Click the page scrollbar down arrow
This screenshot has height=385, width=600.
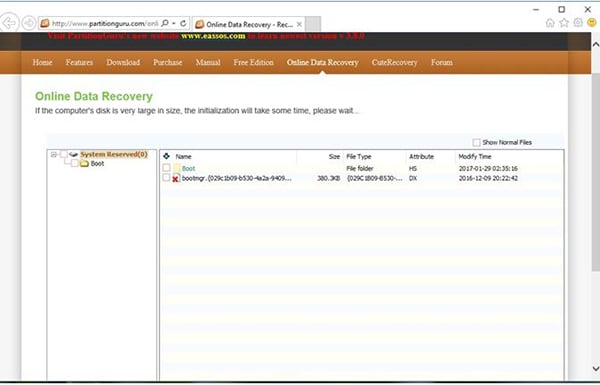coord(595,369)
